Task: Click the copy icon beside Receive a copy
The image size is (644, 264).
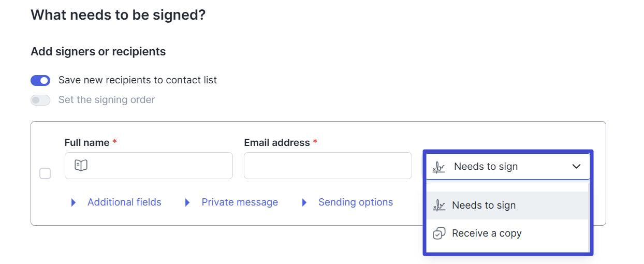Action: 439,233
